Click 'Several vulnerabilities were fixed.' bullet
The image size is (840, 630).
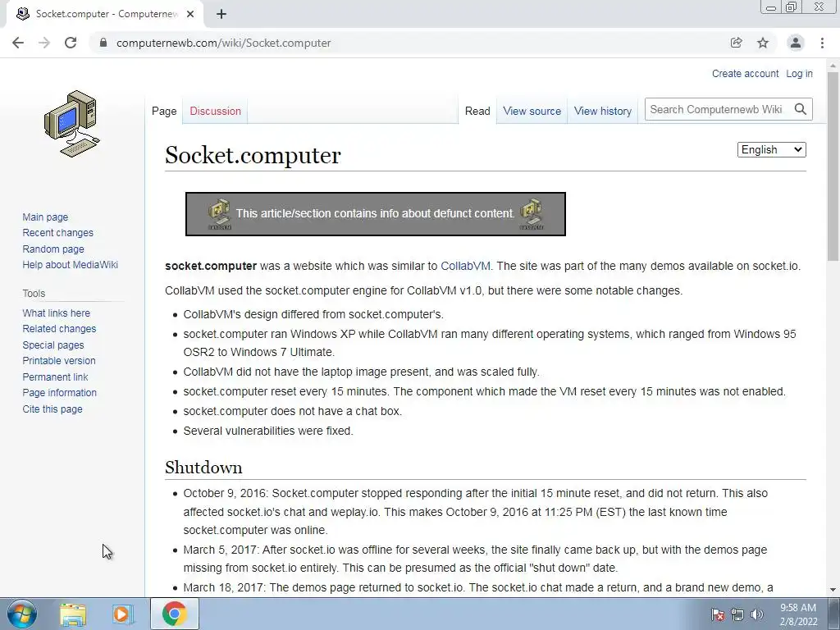coord(268,431)
